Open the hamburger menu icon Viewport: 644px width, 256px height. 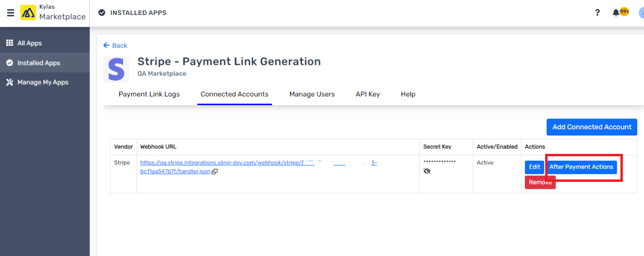point(10,13)
